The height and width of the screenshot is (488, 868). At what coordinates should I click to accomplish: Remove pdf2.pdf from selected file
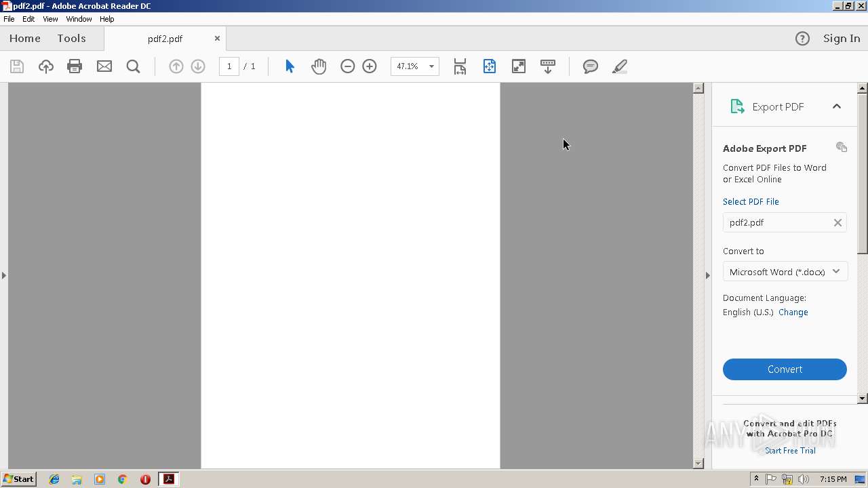coord(837,222)
